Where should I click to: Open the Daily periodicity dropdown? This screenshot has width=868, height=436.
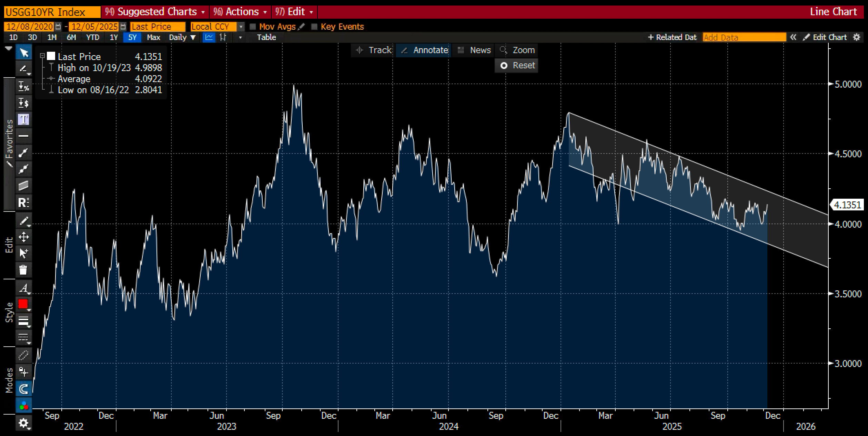(x=182, y=37)
